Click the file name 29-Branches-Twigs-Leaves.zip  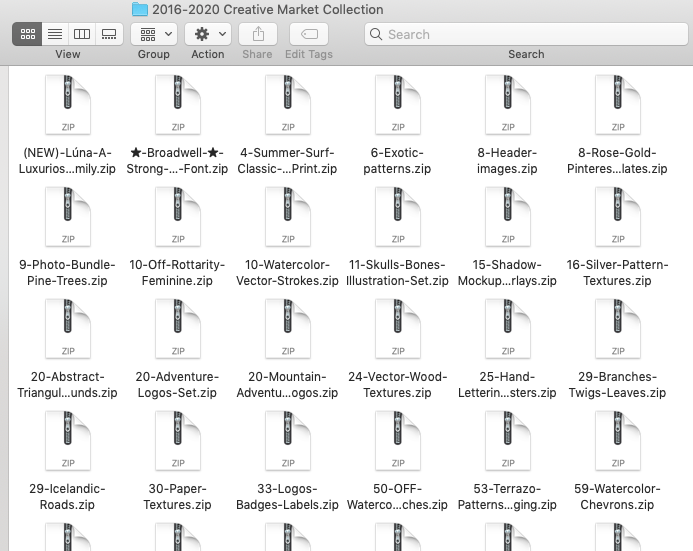(617, 384)
